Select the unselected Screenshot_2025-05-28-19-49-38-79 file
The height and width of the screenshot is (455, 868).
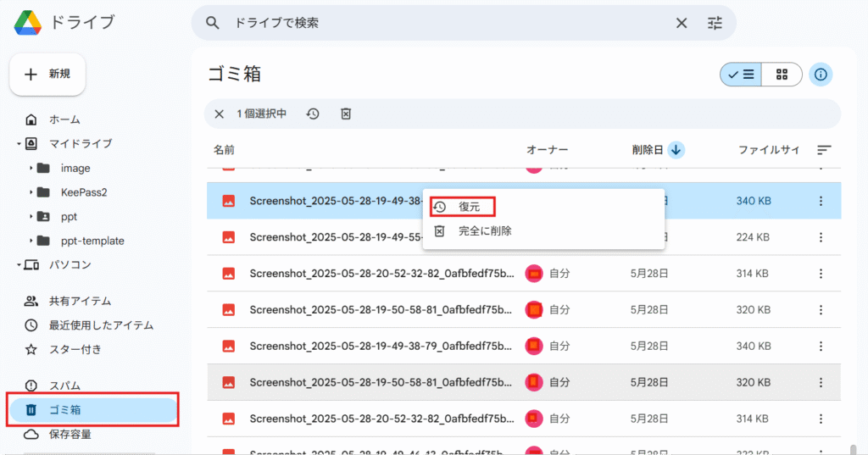coord(524,346)
